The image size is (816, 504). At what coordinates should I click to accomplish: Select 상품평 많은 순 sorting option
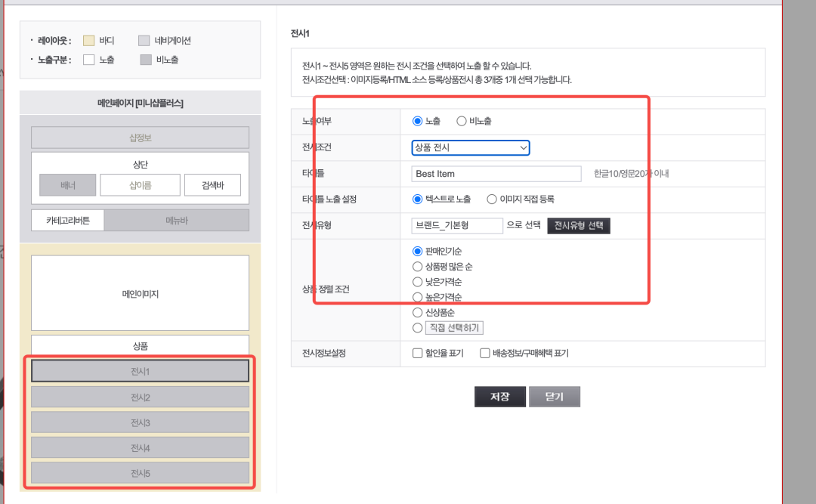[416, 266]
